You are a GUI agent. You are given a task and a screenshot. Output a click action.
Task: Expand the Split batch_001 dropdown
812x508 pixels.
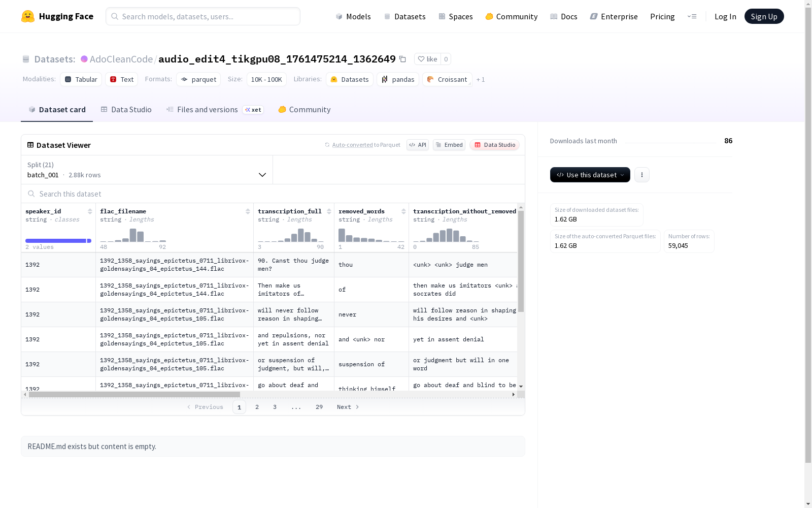point(147,170)
